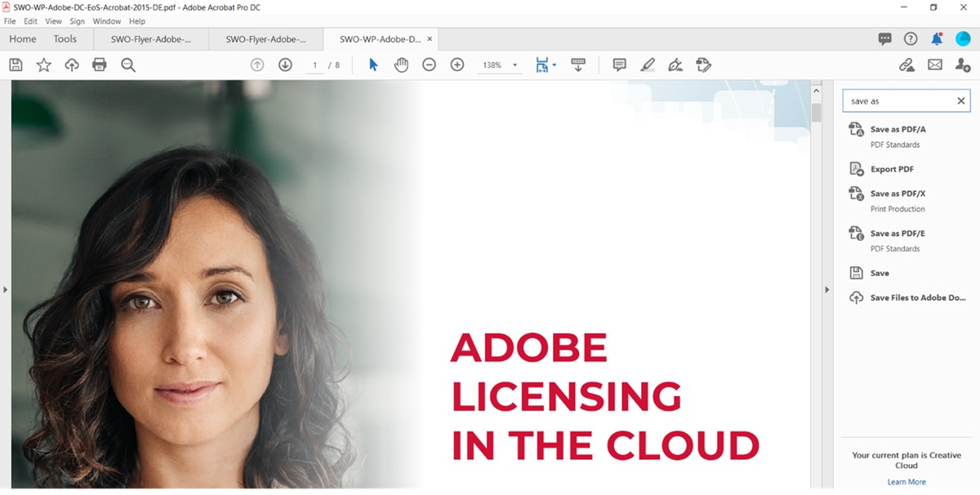Choose Export PDF from search results
Viewport: 980px width, 495px height.
pos(891,169)
